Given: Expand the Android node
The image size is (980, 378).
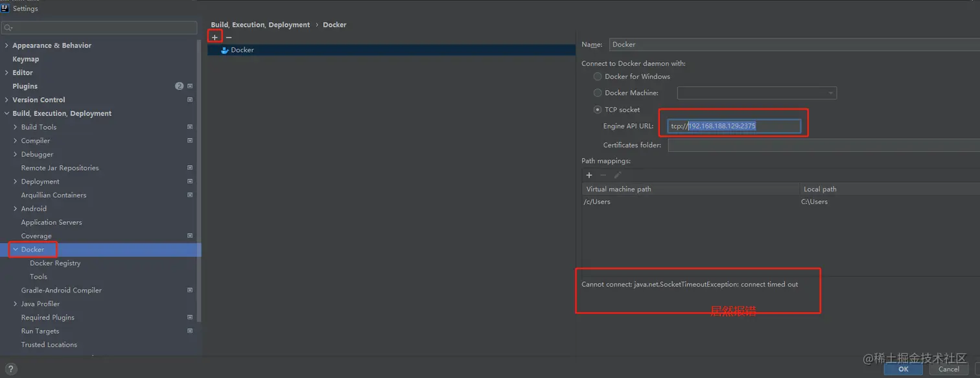Looking at the screenshot, I should 16,209.
